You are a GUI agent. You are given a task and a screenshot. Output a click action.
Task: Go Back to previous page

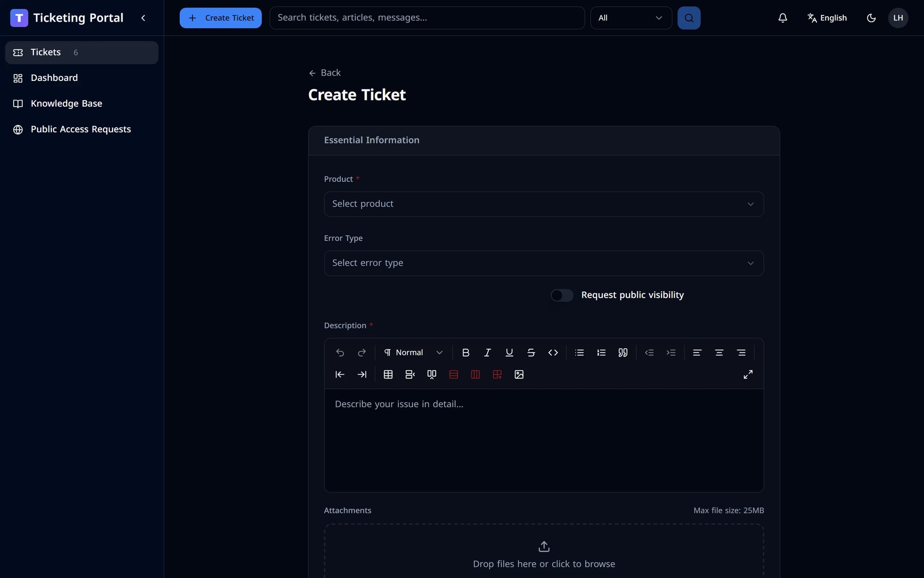pos(324,73)
